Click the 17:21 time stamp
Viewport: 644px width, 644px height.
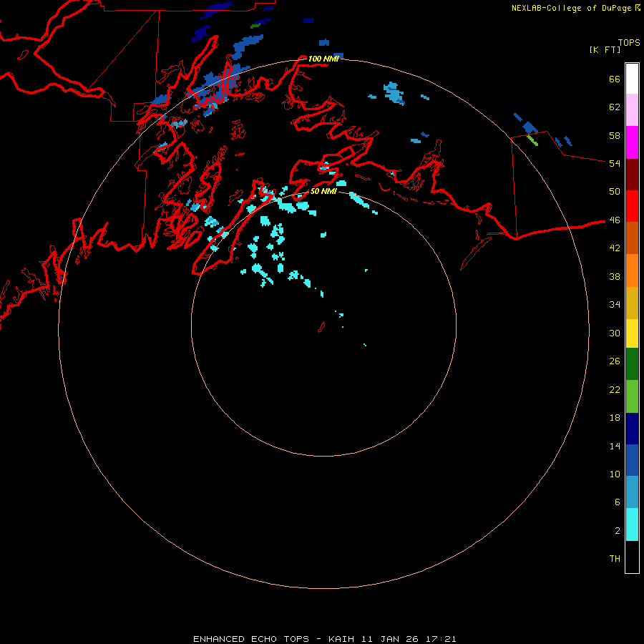[442, 639]
